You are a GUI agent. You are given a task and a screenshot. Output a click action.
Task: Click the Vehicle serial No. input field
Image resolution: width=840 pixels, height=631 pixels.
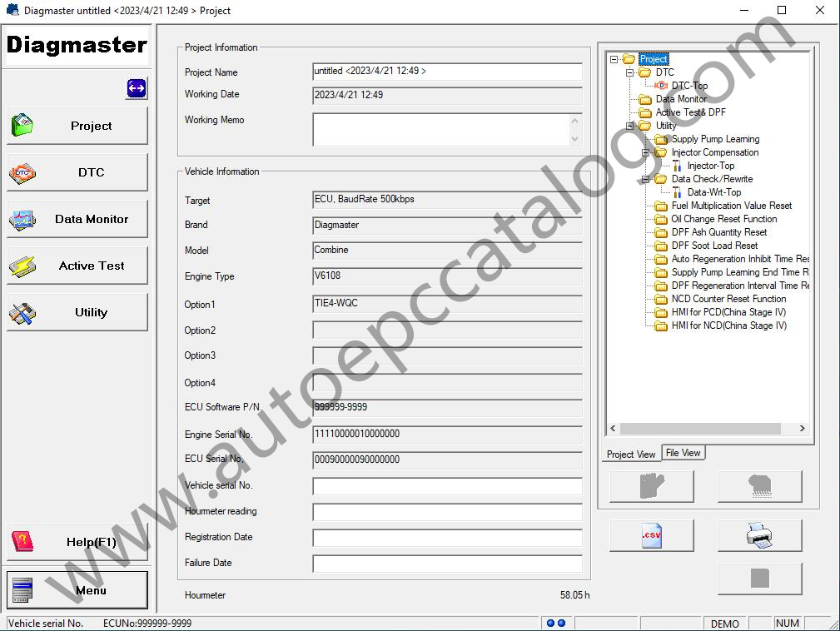click(447, 486)
